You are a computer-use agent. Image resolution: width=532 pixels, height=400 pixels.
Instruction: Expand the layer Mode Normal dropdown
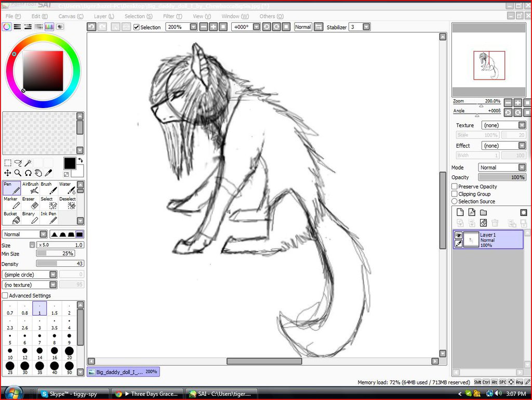pos(503,167)
